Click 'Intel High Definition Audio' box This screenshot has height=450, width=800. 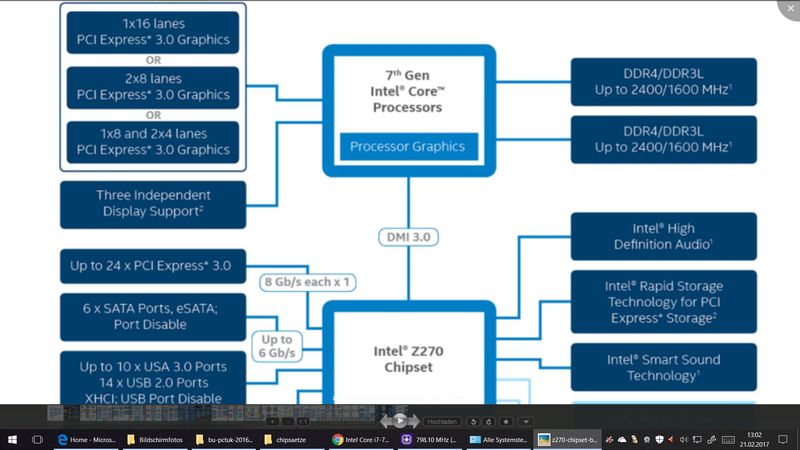(x=663, y=236)
